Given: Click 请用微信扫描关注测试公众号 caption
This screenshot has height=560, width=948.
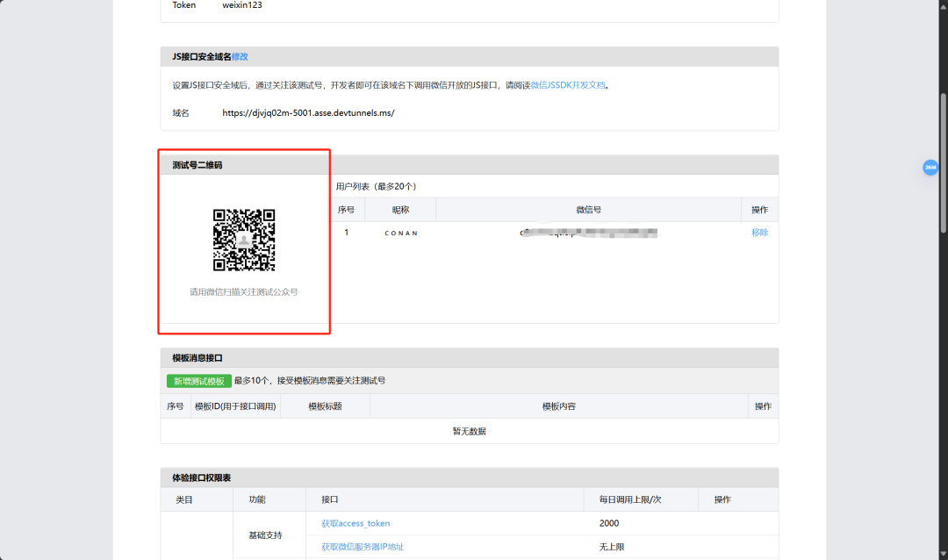Looking at the screenshot, I should 244,292.
